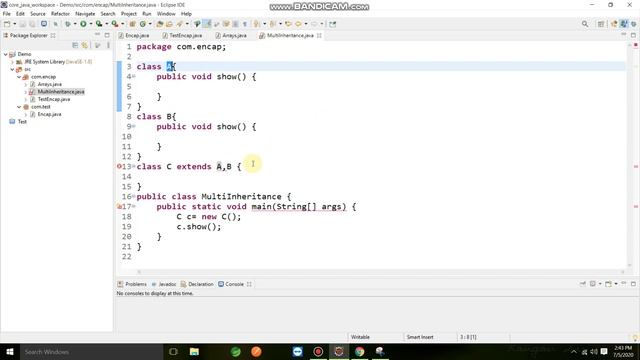Click the Task View taskbar icon
This screenshot has height=360, width=640.
pyautogui.click(x=173, y=351)
